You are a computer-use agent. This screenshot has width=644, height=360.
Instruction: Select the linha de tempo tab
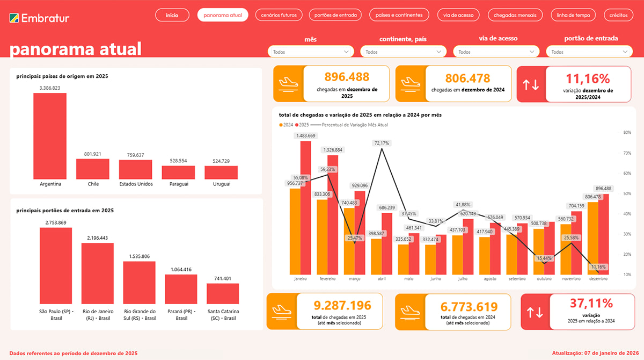tap(573, 15)
